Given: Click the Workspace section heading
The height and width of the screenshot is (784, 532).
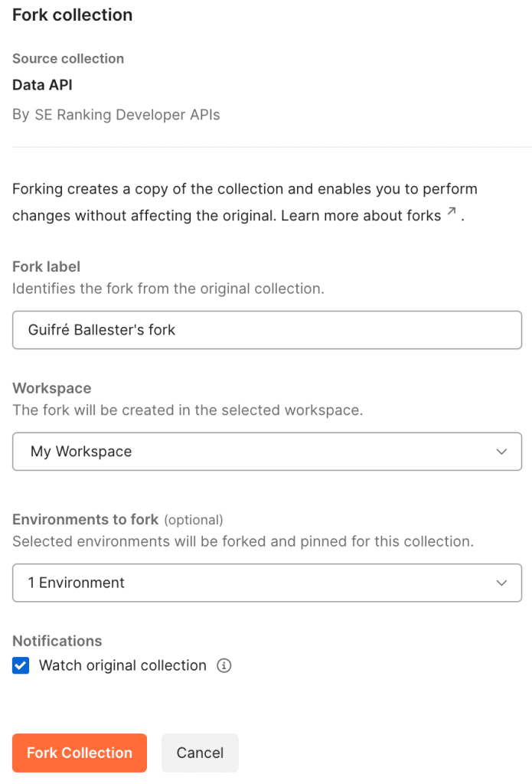Looking at the screenshot, I should click(52, 388).
